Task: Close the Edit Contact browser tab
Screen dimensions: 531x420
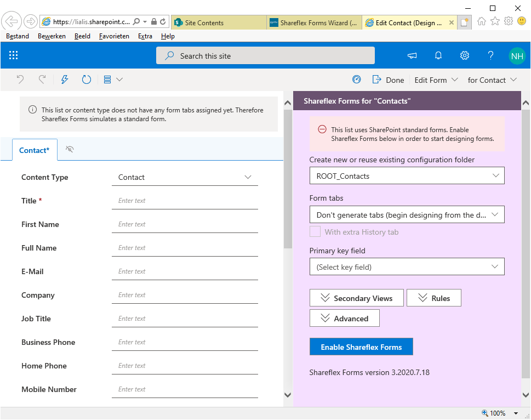Action: [452, 22]
